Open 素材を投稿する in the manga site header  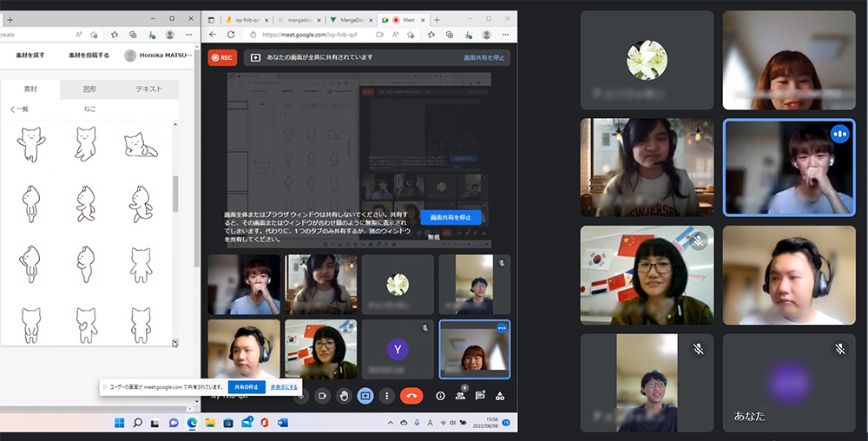point(89,56)
